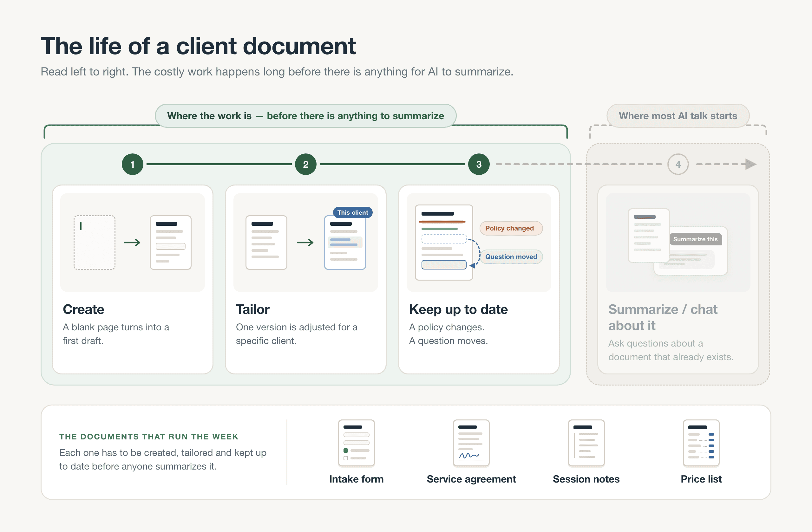Click the blank dashed page icon in Create

tap(95, 243)
